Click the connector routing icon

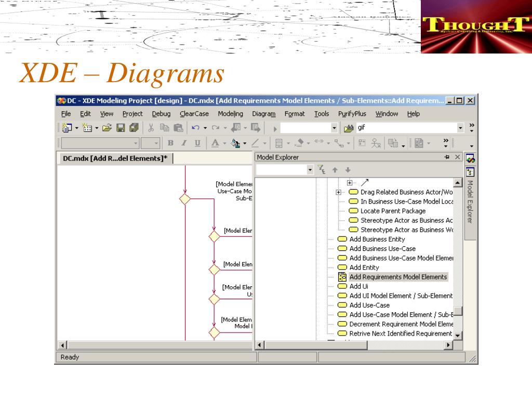click(x=339, y=143)
